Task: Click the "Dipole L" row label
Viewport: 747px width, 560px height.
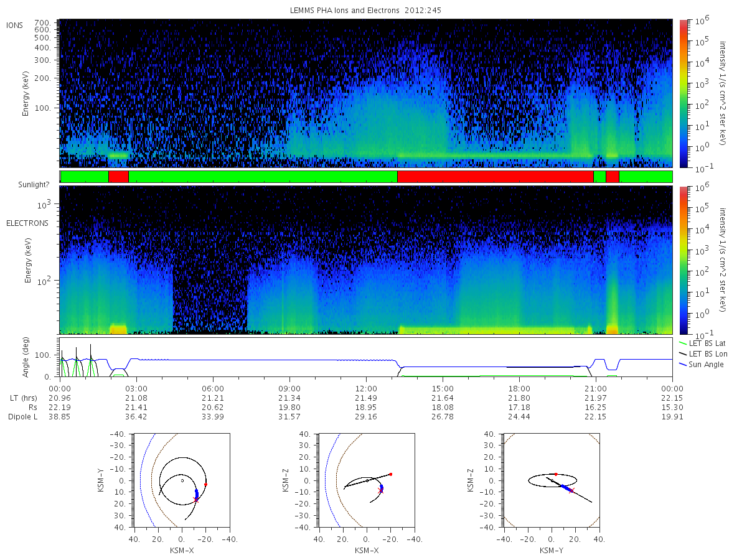Action: (x=22, y=417)
